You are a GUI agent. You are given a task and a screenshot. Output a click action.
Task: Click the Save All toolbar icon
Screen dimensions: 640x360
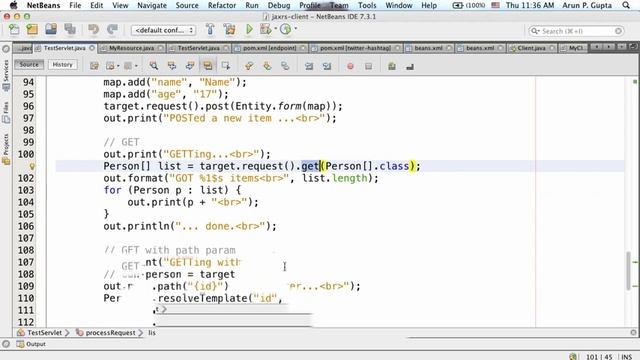coord(70,30)
